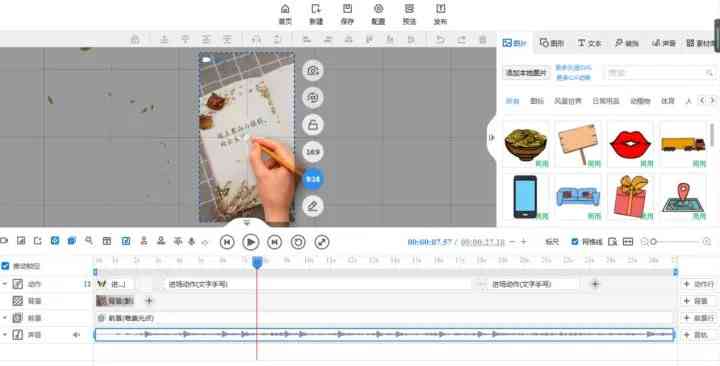This screenshot has width=720, height=366.
Task: Select the 16:9 aspect ratio button
Action: (313, 152)
